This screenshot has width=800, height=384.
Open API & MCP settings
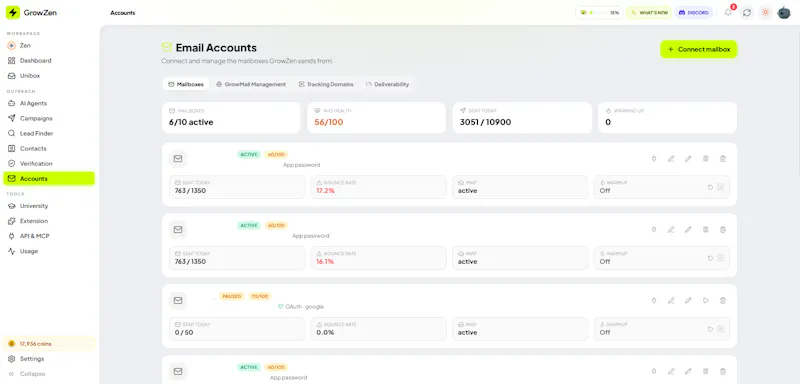tap(49, 236)
